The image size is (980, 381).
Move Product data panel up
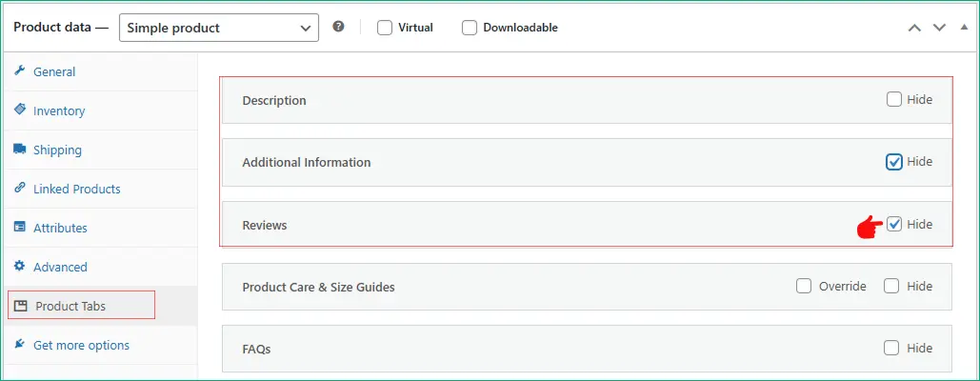914,28
